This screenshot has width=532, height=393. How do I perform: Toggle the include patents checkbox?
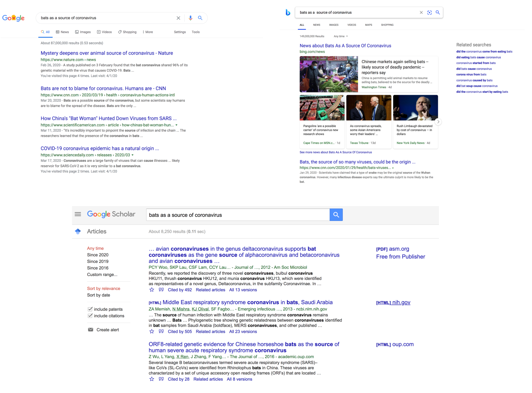90,309
